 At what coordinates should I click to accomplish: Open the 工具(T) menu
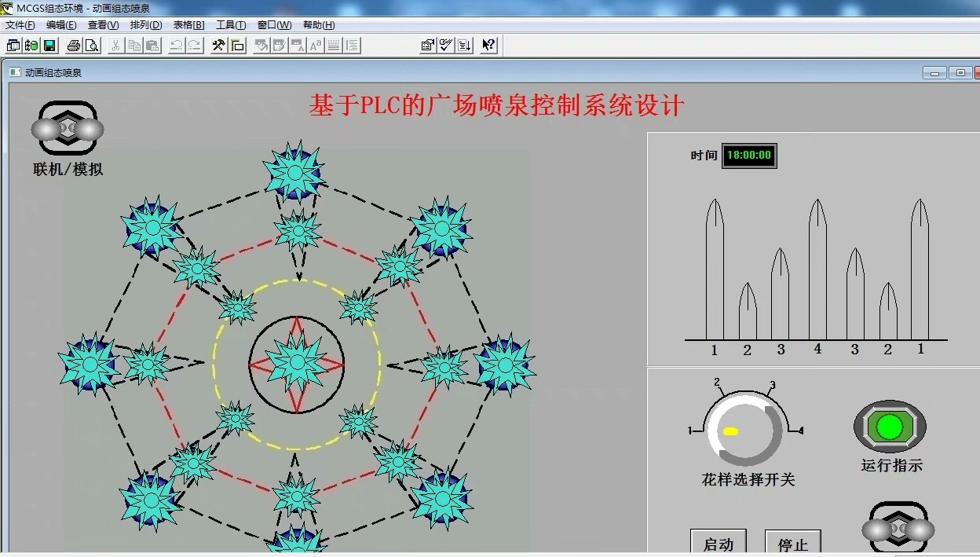click(231, 25)
